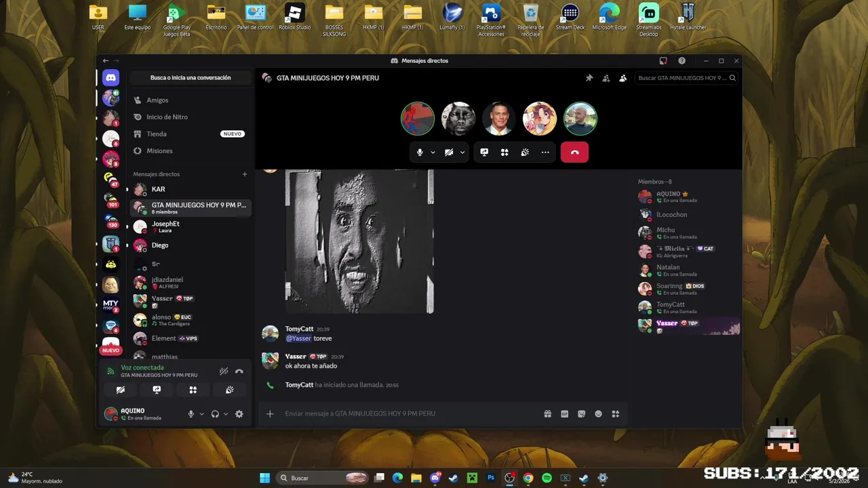Open soundboard from voice panel
This screenshot has width=868, height=488.
click(230, 390)
